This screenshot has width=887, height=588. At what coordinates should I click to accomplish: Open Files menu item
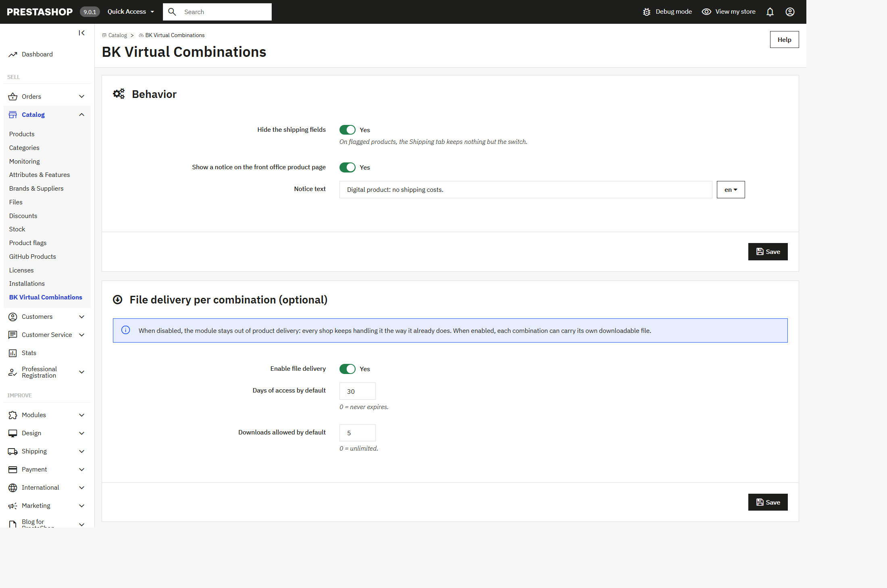(16, 202)
